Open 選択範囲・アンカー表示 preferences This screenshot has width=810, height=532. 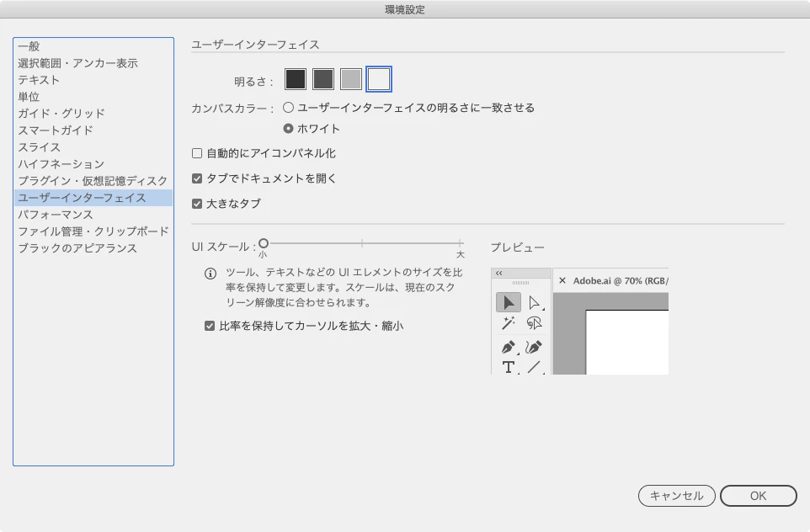point(93,63)
